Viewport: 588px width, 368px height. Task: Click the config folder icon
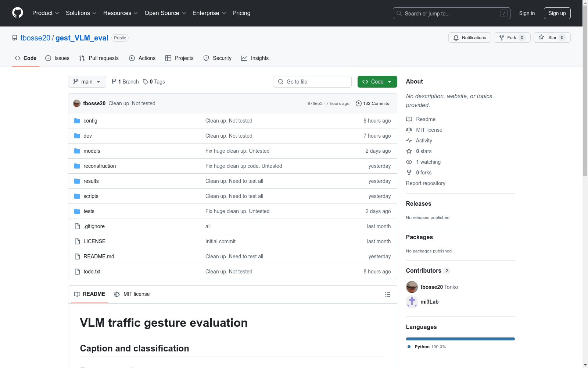(77, 121)
